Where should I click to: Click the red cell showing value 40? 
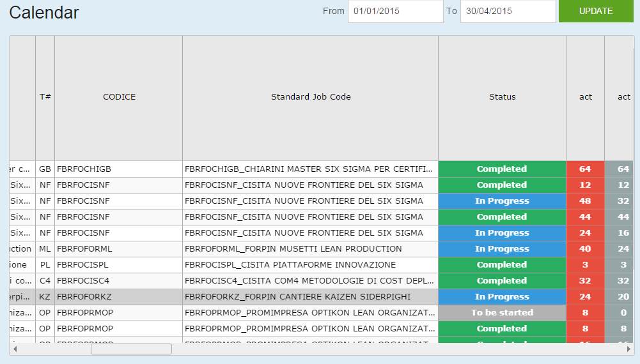[x=585, y=249]
